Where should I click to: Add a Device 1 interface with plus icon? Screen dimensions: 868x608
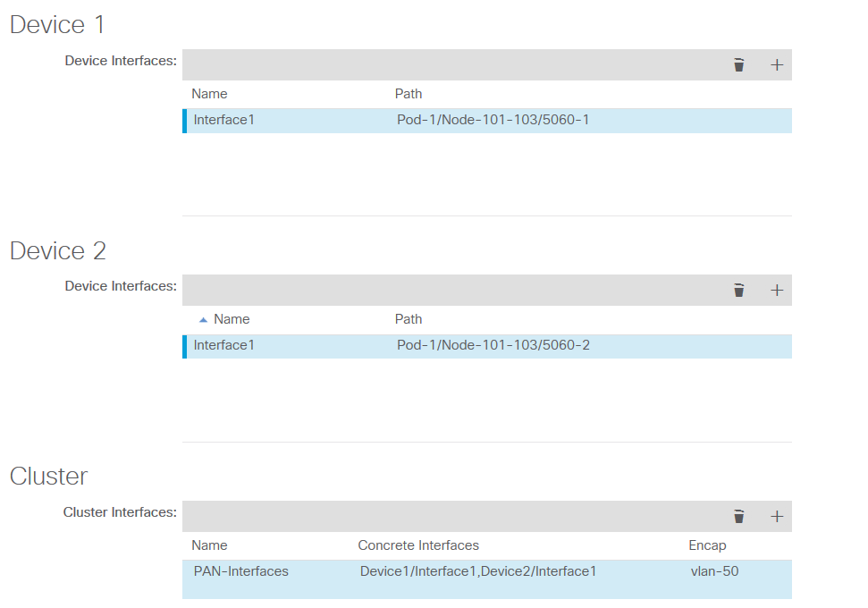click(x=777, y=65)
